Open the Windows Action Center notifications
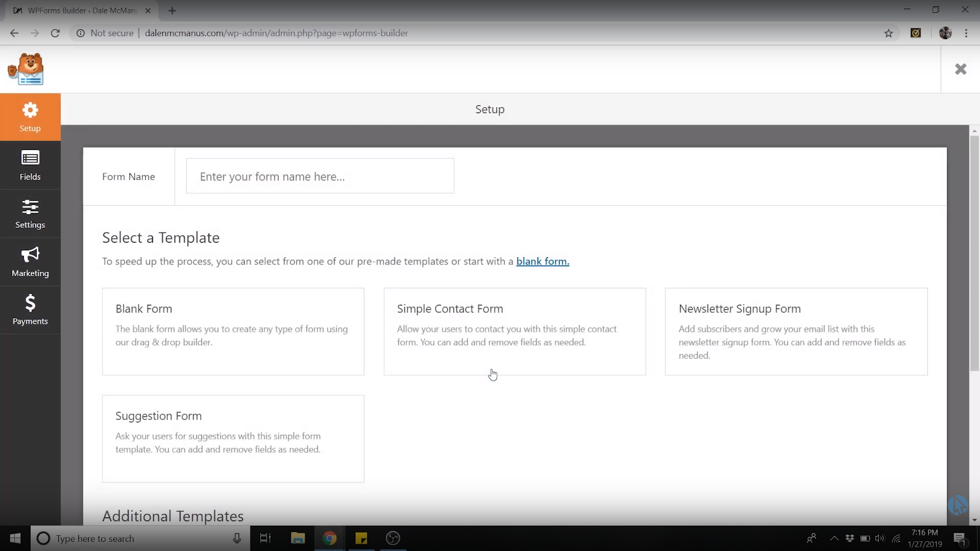This screenshot has width=980, height=551. (x=960, y=539)
